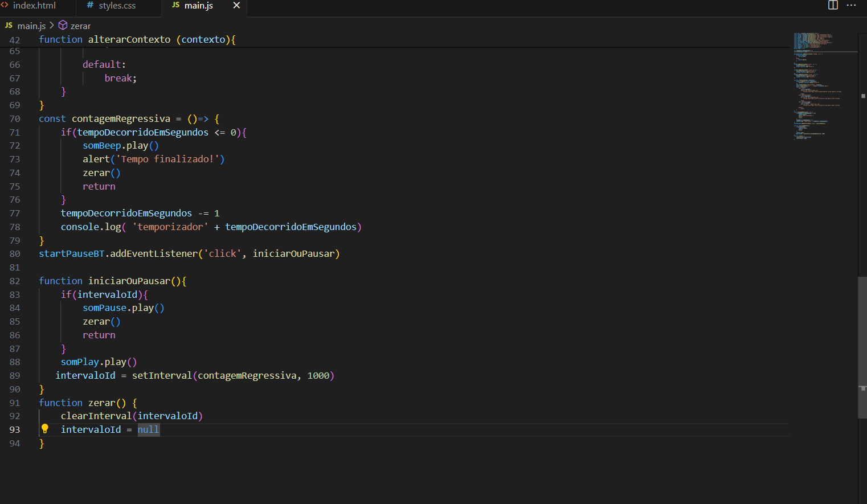
Task: Click default: keyword on line 66
Action: (104, 64)
